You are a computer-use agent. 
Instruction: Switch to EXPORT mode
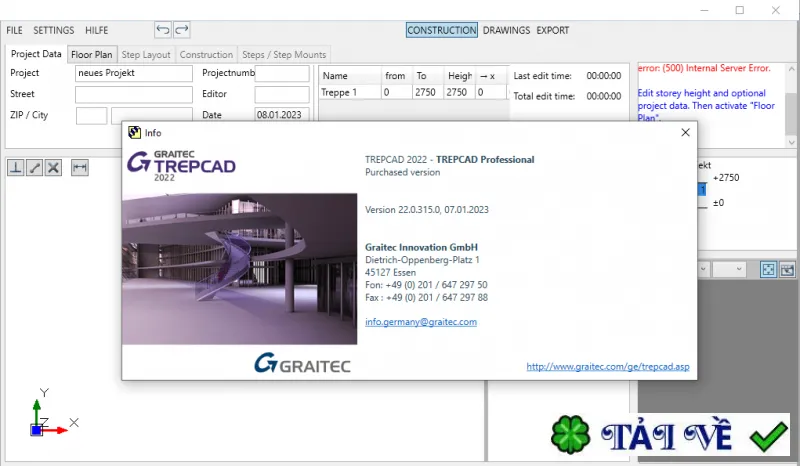tap(553, 30)
